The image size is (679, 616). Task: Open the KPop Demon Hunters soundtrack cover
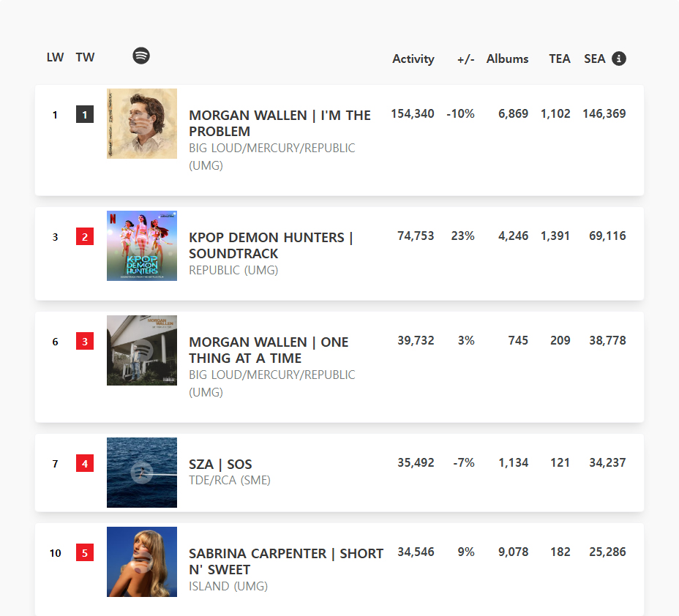click(x=142, y=246)
